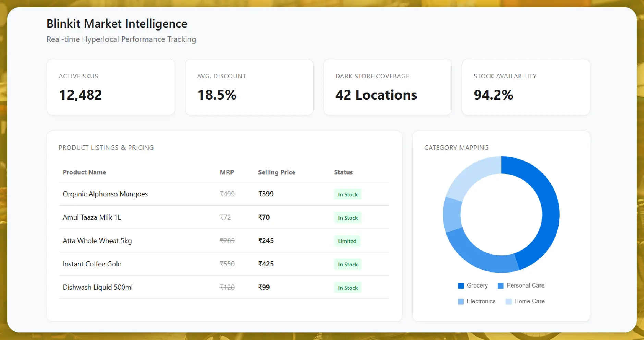Select the Avg. Discount metric card

point(249,87)
